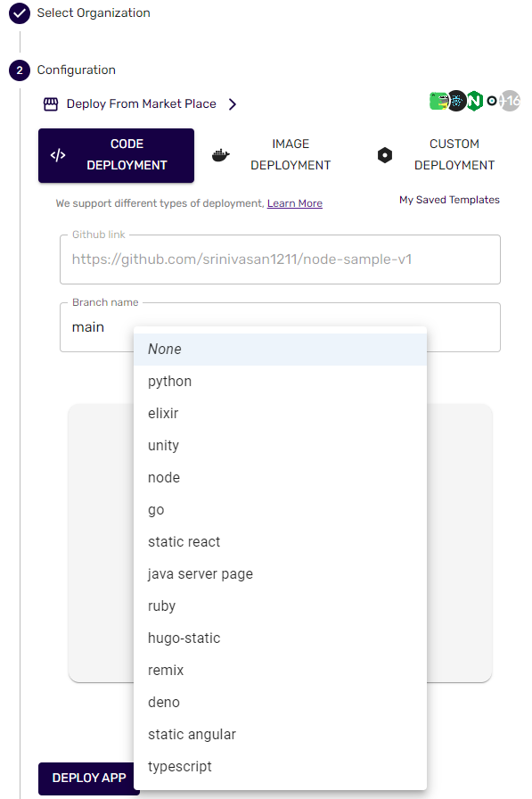Expand Deploy From Market Place chevron
The image size is (532, 799).
(233, 104)
